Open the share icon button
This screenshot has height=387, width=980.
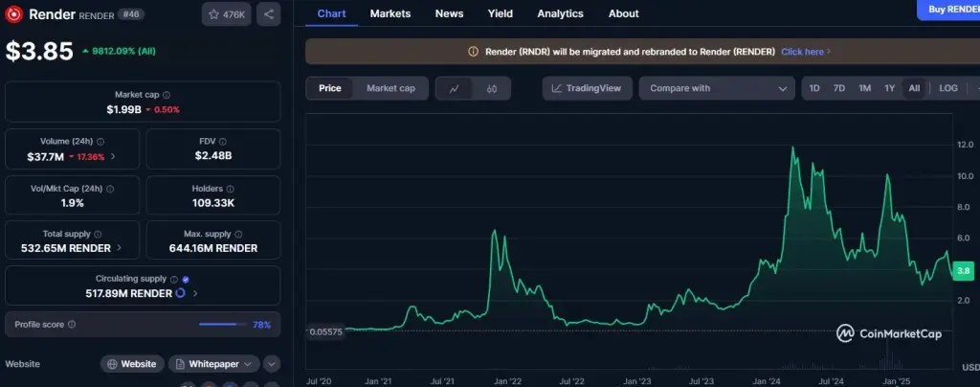click(x=268, y=13)
